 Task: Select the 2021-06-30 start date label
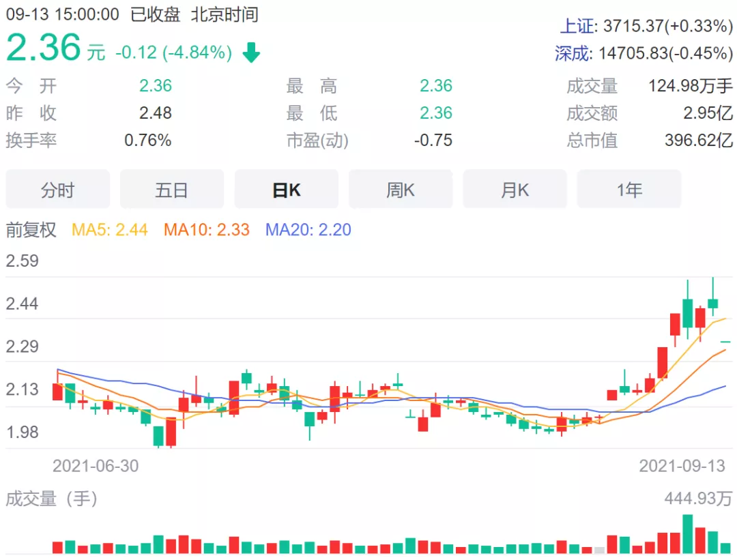[96, 466]
